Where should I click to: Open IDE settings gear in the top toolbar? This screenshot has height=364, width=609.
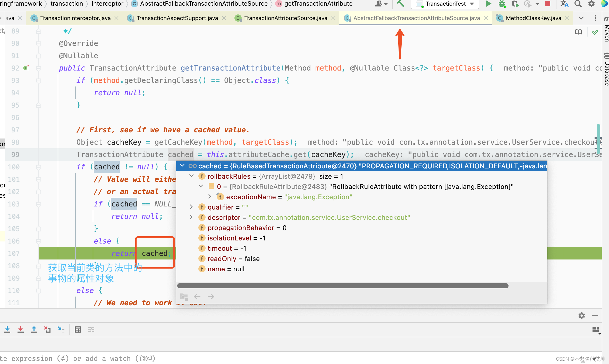pos(591,4)
